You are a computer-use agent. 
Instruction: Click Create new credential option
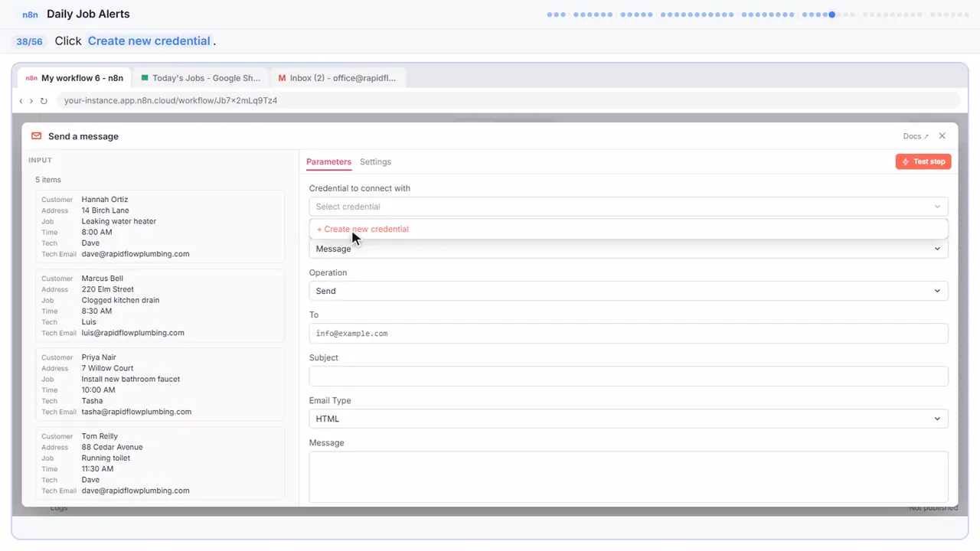click(x=363, y=229)
